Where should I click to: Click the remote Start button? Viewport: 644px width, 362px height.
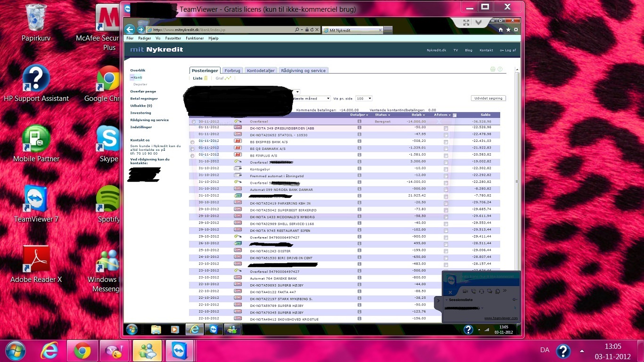(132, 329)
